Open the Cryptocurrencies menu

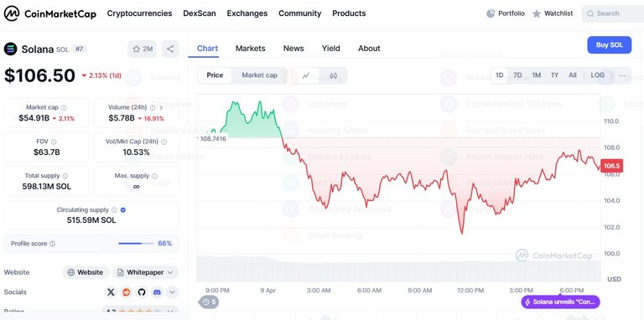(140, 13)
